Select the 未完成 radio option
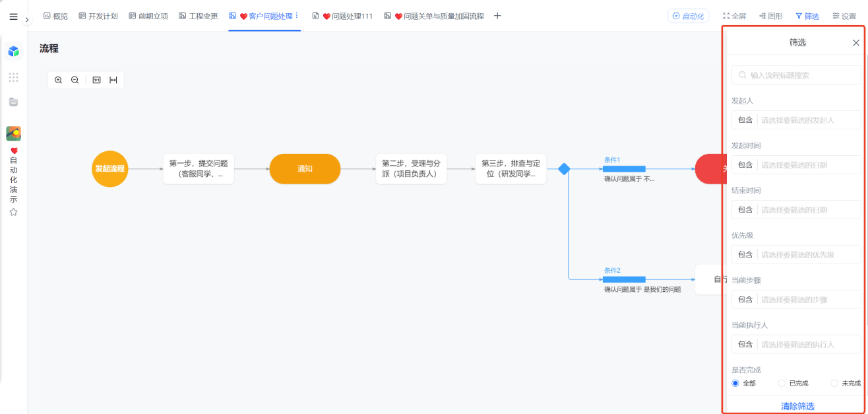Viewport: 868px width, 414px height. tap(834, 383)
